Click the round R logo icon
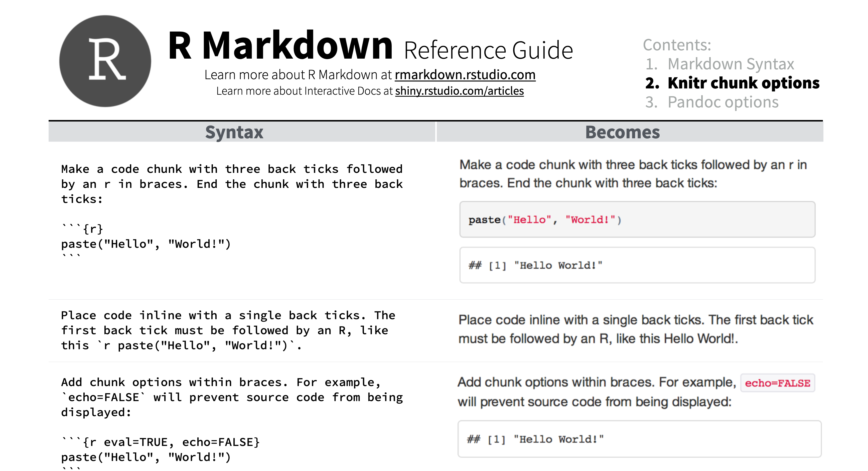Image resolution: width=868 pixels, height=471 pixels. (x=105, y=61)
